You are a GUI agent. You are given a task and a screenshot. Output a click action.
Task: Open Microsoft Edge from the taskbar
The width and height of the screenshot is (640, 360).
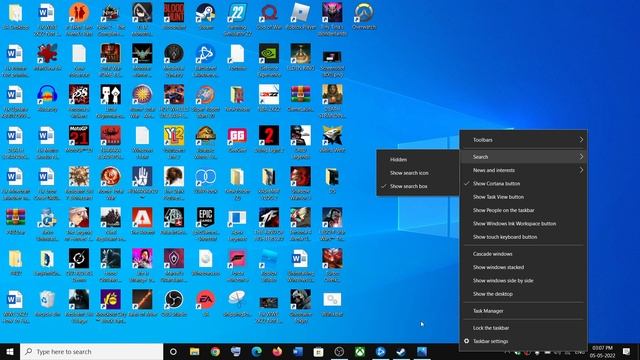pos(256,351)
